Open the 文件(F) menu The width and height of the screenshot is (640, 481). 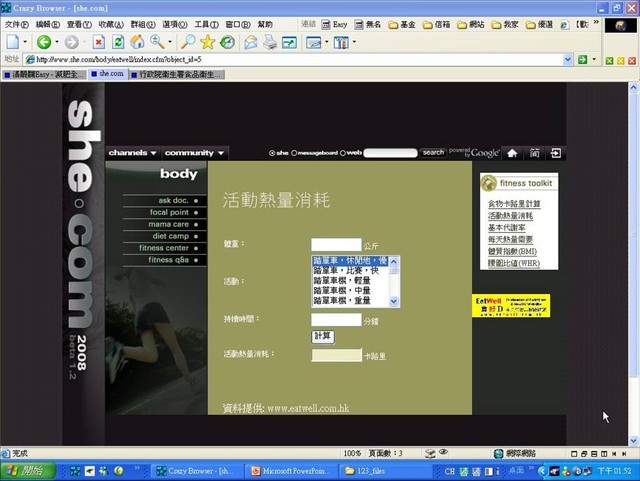(17, 24)
